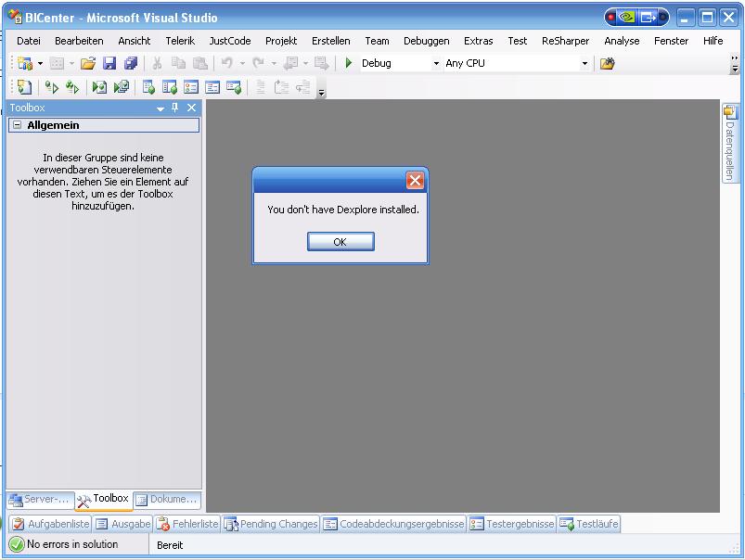Expand the Datenquellen side tab
The height and width of the screenshot is (560, 745).
(730, 143)
